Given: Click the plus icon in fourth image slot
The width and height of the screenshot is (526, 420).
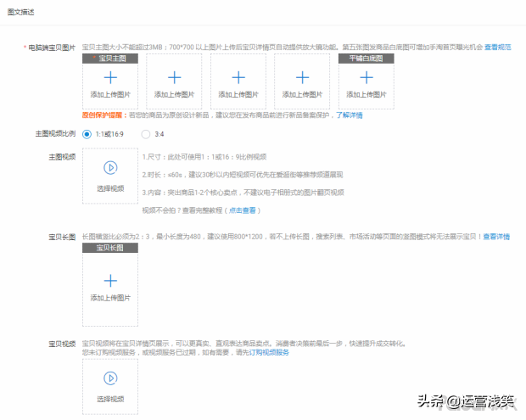Looking at the screenshot, I should click(302, 77).
